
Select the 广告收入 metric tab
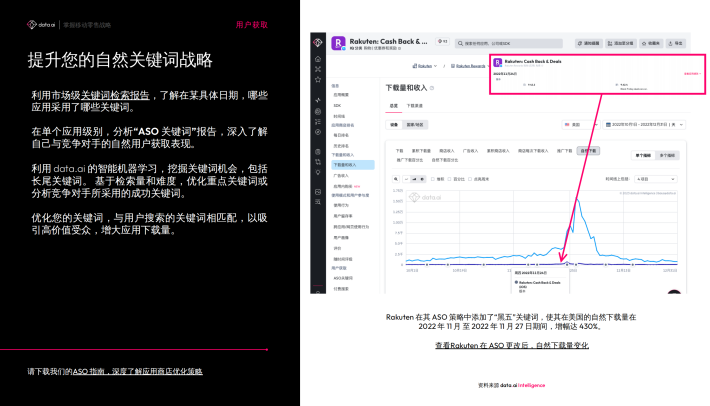coord(470,151)
